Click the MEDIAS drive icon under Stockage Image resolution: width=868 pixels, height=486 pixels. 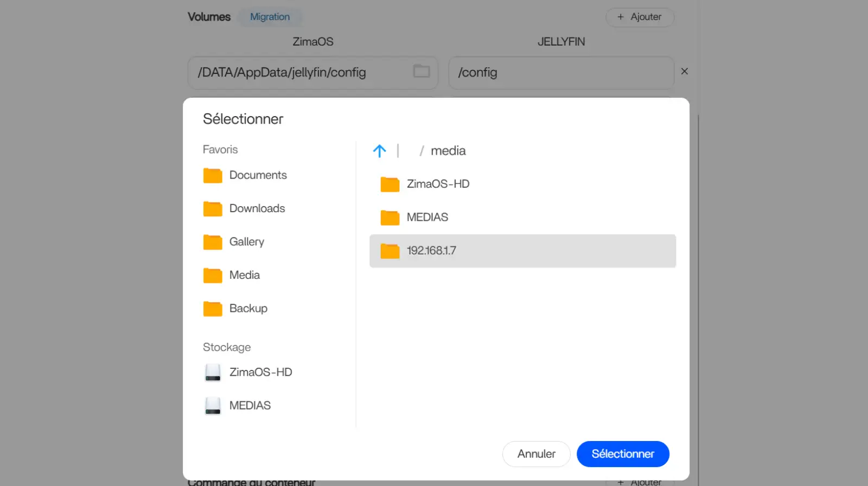[213, 406]
